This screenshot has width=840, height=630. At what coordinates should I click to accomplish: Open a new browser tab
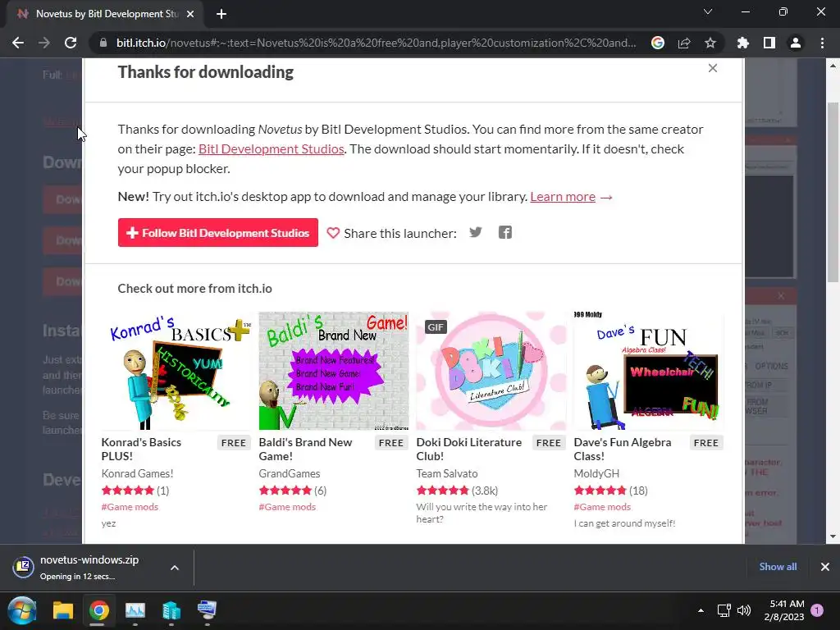221,14
